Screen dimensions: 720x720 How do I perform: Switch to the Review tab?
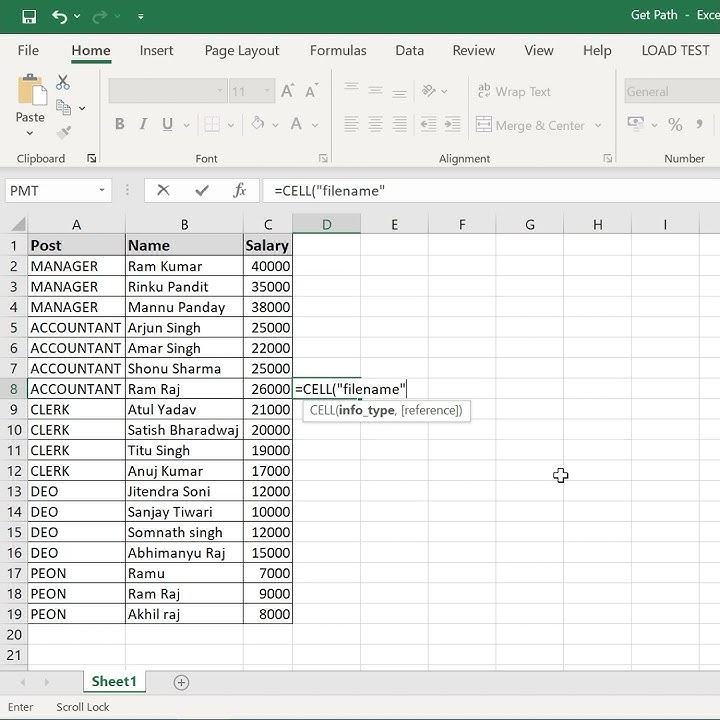point(473,50)
